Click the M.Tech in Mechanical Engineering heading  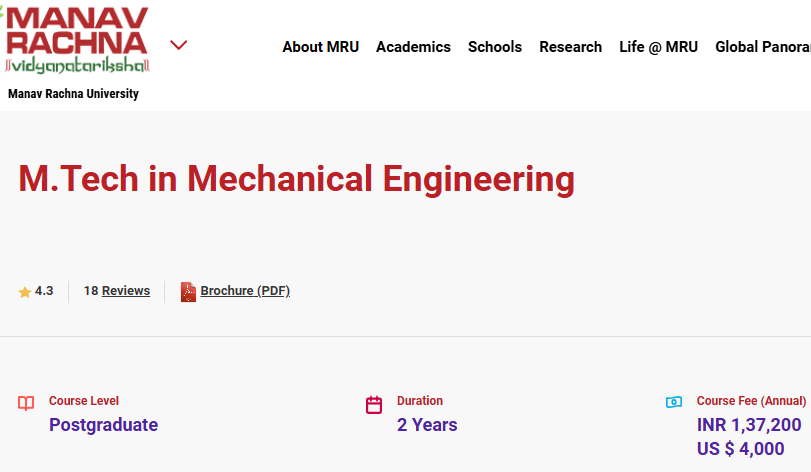[x=296, y=179]
